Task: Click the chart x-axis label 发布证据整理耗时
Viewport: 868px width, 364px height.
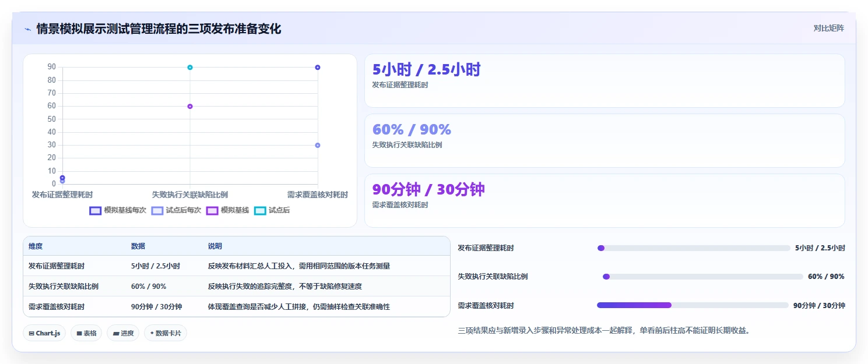Action: point(62,195)
